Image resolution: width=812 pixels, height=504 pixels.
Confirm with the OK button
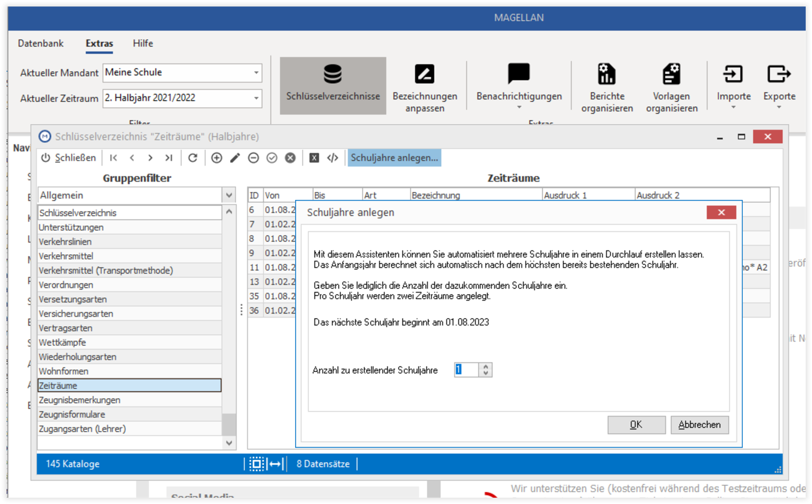click(636, 425)
